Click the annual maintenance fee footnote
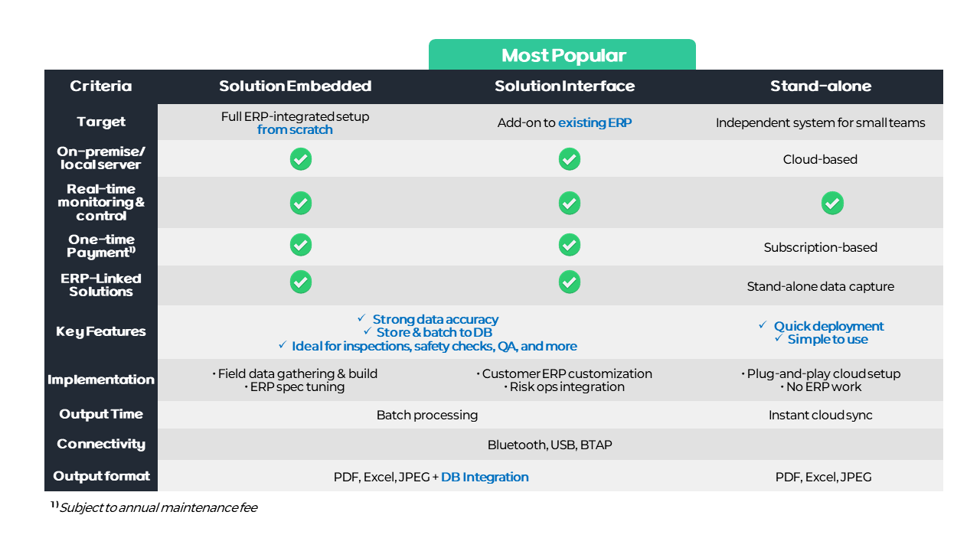The height and width of the screenshot is (551, 980). tap(158, 508)
